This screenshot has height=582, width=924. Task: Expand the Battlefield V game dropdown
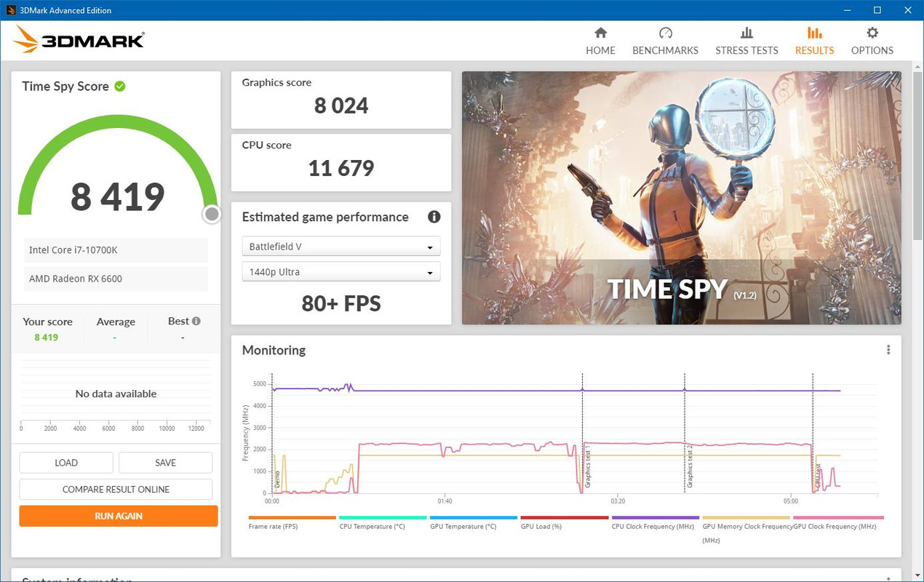point(340,247)
